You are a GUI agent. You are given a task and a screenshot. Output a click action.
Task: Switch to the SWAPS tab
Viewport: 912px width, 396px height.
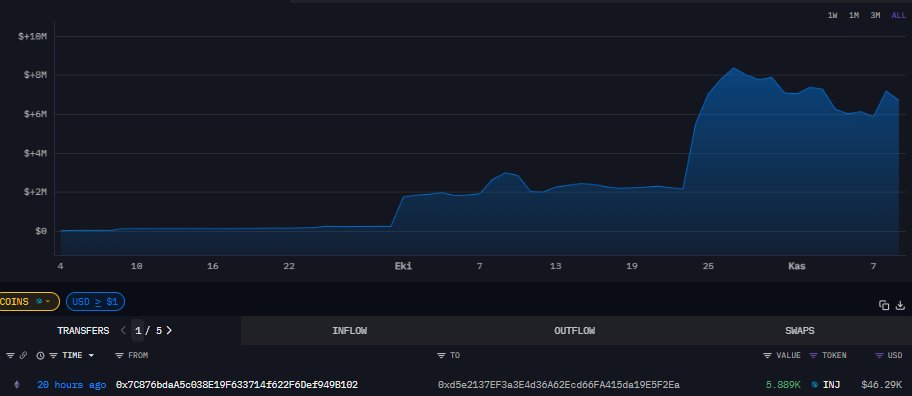800,330
